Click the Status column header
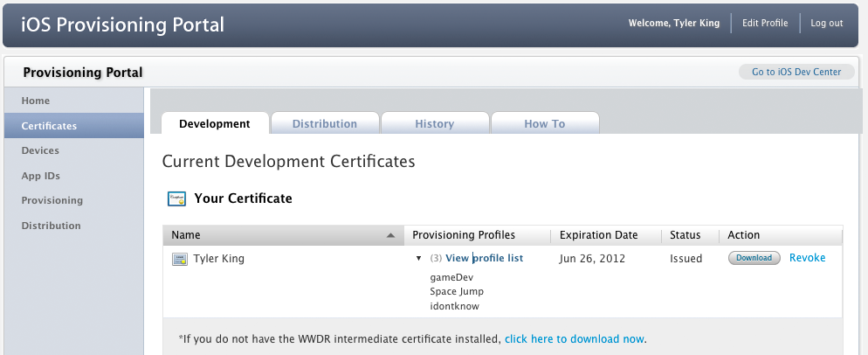This screenshot has width=868, height=355. [x=690, y=235]
